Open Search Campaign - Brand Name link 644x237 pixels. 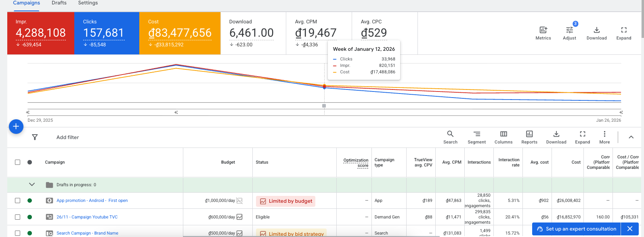(x=87, y=233)
